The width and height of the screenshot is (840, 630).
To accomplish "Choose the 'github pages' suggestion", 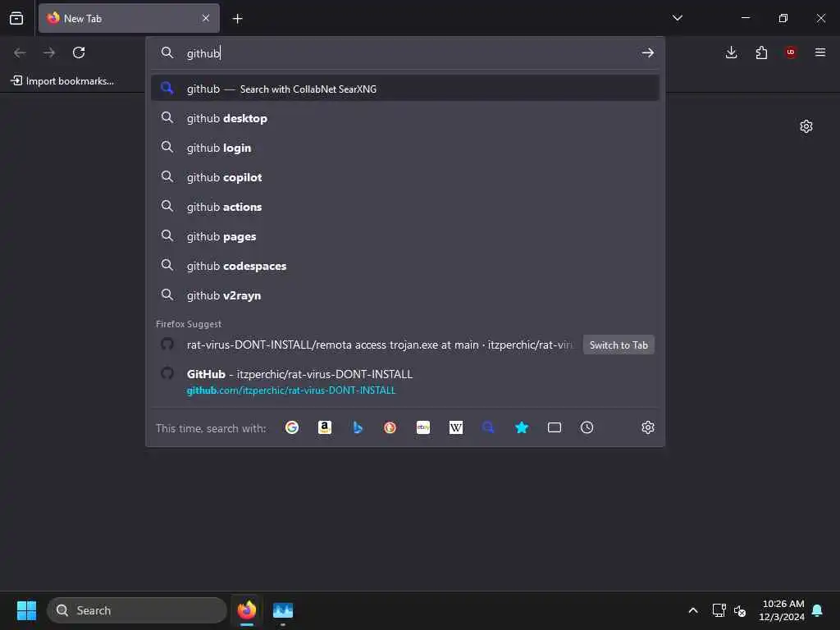I will coord(405,235).
